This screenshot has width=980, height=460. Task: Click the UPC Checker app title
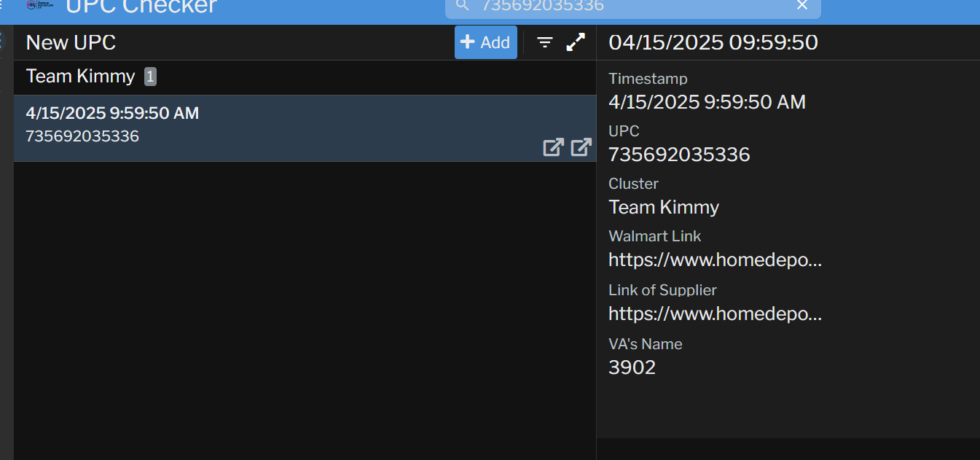pyautogui.click(x=141, y=7)
